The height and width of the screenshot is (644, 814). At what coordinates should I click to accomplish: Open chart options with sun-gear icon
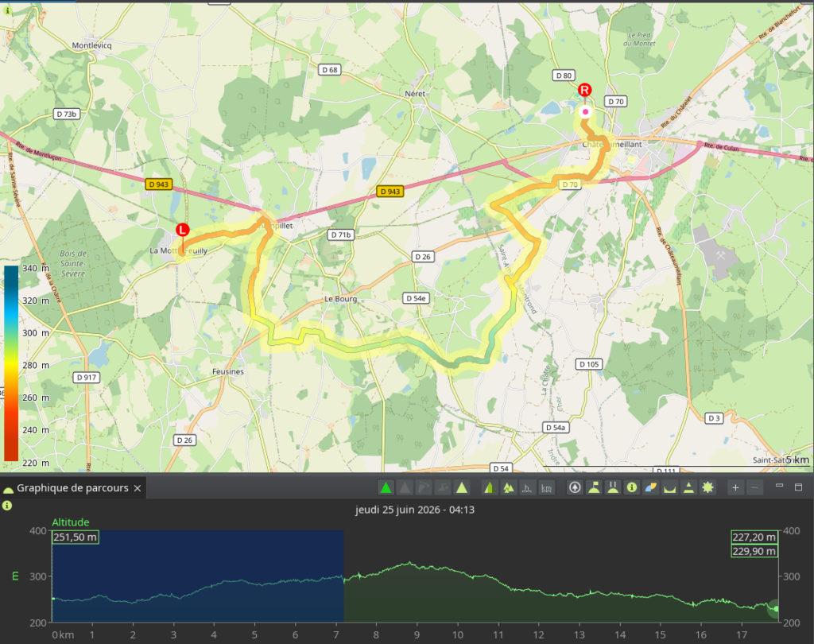click(707, 487)
